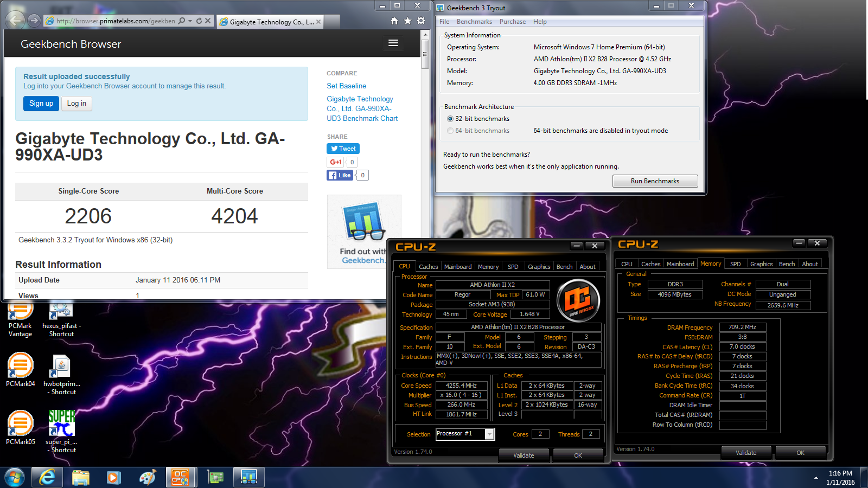The height and width of the screenshot is (488, 868).
Task: Open PCMark Vantage desktop shortcut
Action: [x=20, y=320]
